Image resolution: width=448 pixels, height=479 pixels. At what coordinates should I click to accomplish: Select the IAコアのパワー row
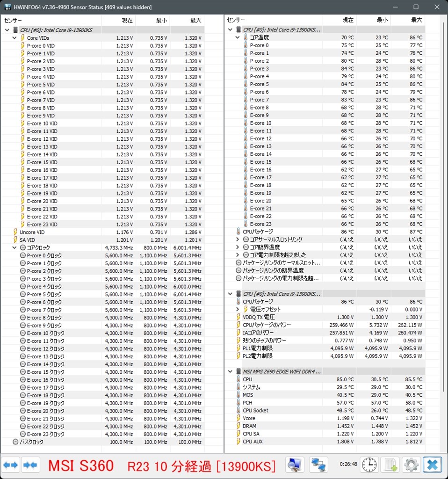[x=325, y=333]
